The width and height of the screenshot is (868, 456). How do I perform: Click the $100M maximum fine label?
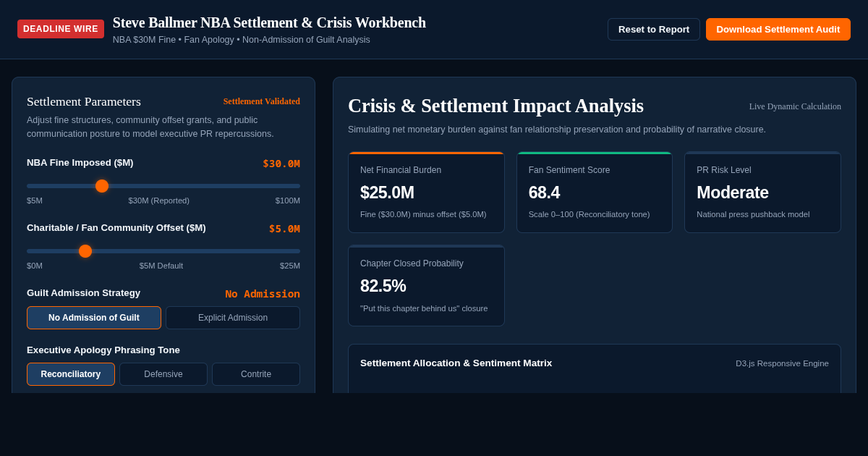(x=288, y=200)
